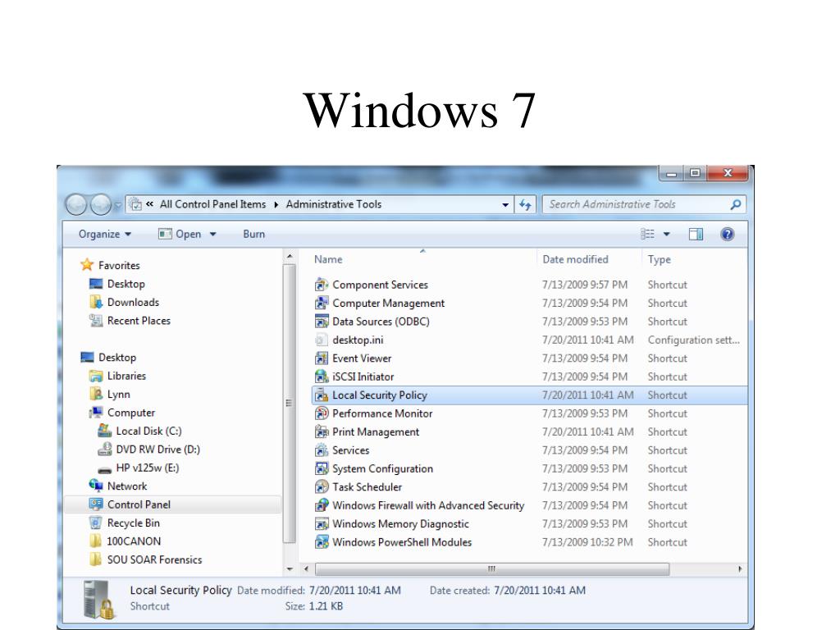
Task: Sort by the Type column header
Action: (659, 259)
